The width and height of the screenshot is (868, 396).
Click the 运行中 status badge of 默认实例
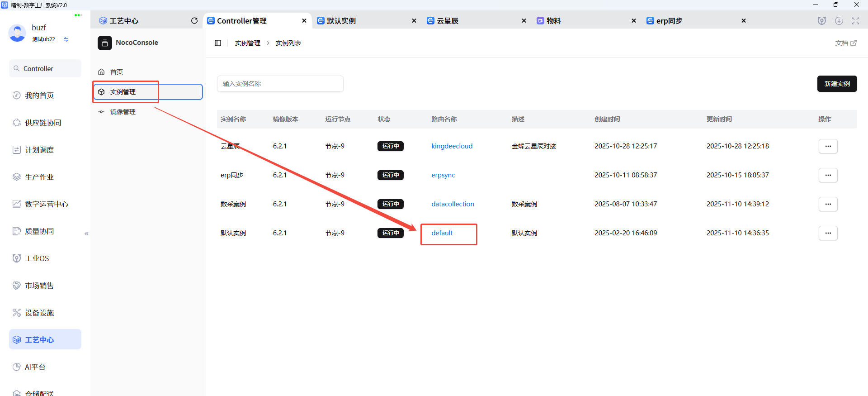tap(391, 233)
